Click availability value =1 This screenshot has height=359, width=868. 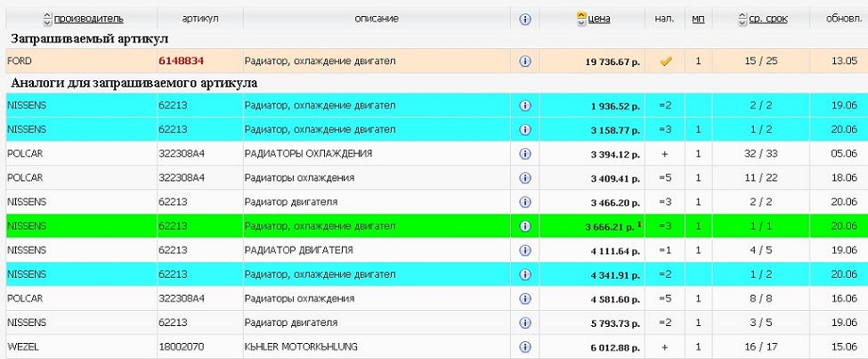[665, 250]
